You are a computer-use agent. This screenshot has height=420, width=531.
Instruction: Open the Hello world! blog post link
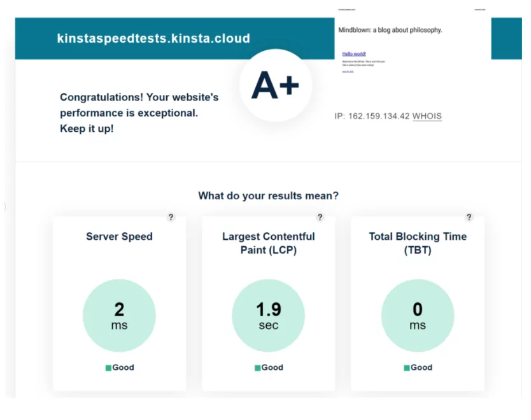(353, 53)
